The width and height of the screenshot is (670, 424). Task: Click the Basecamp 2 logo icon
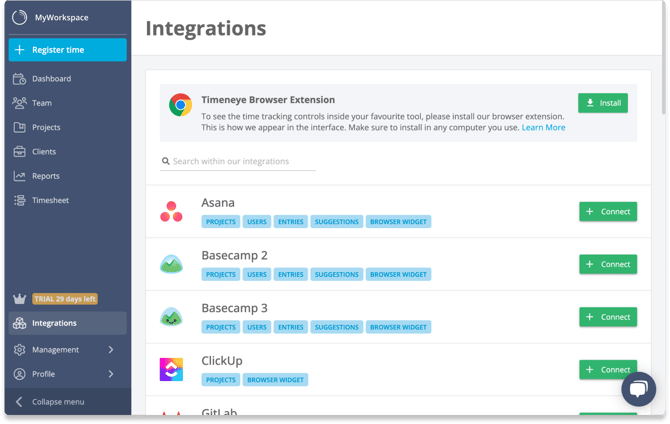[171, 264]
